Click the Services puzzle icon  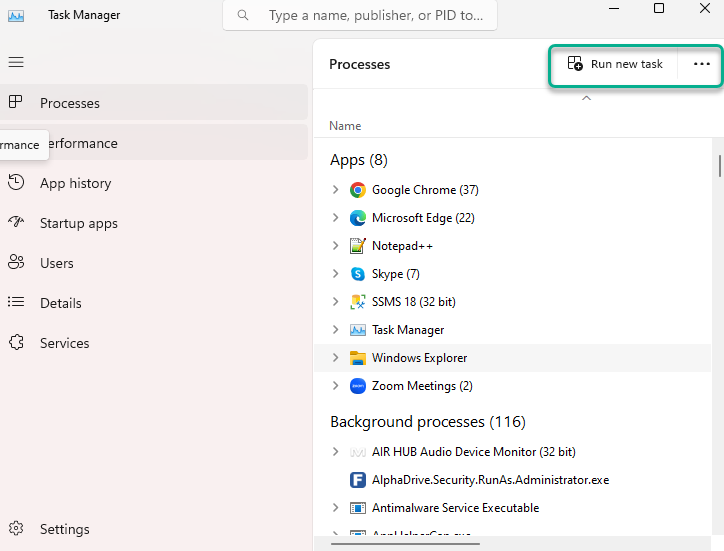(x=16, y=342)
